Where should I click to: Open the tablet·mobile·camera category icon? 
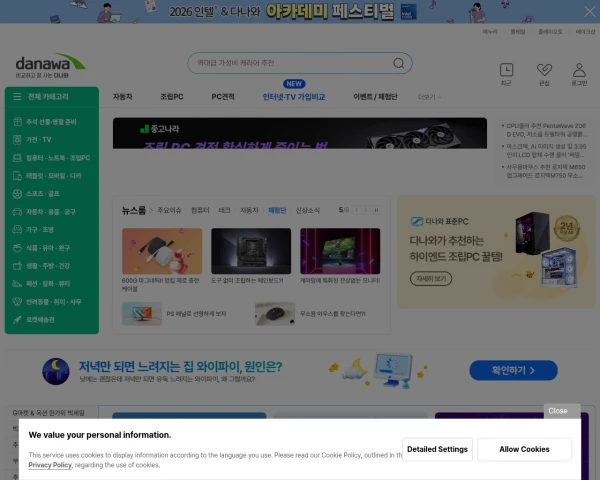pos(17,176)
